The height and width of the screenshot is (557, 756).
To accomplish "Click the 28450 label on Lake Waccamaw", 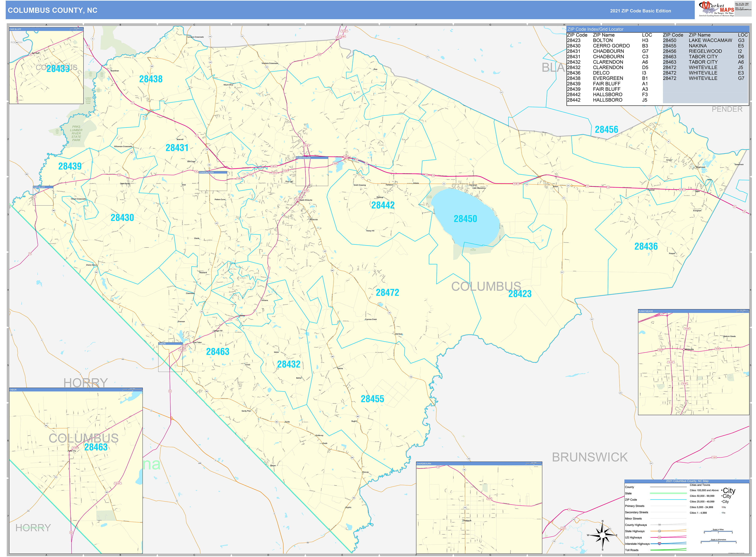I will click(x=465, y=219).
